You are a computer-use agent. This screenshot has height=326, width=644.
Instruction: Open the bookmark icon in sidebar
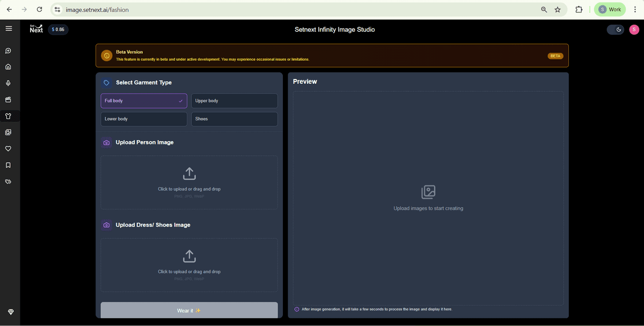coord(9,165)
